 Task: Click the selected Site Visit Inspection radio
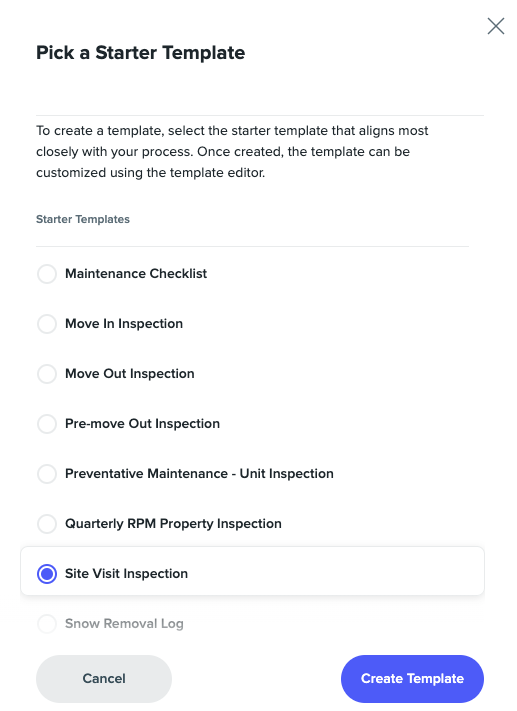point(47,574)
